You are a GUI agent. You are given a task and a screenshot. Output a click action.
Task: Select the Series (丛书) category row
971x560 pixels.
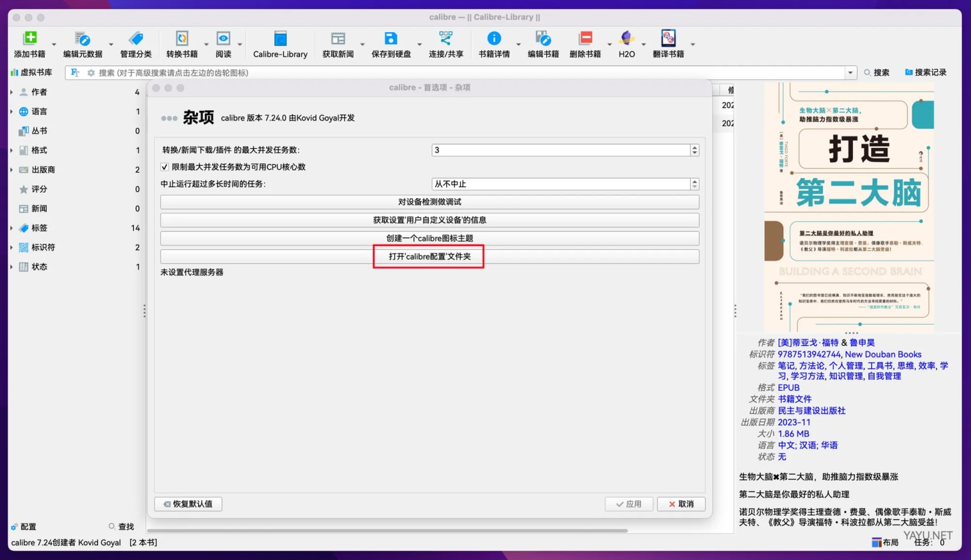click(x=75, y=131)
